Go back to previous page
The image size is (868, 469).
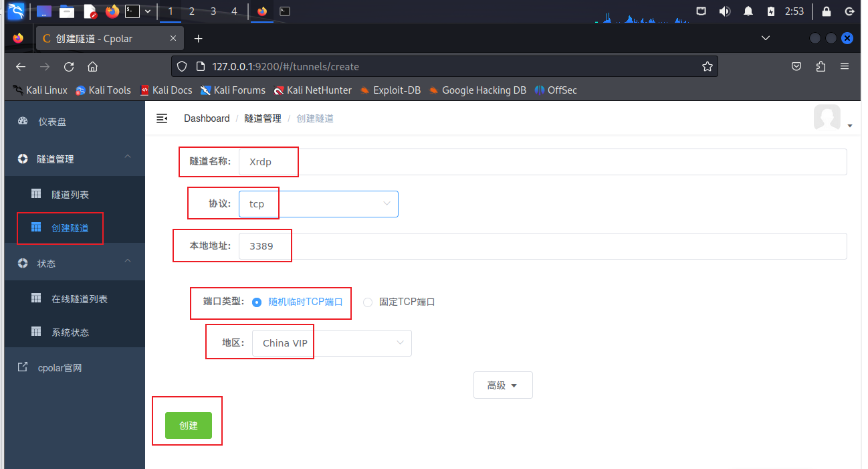coord(21,66)
